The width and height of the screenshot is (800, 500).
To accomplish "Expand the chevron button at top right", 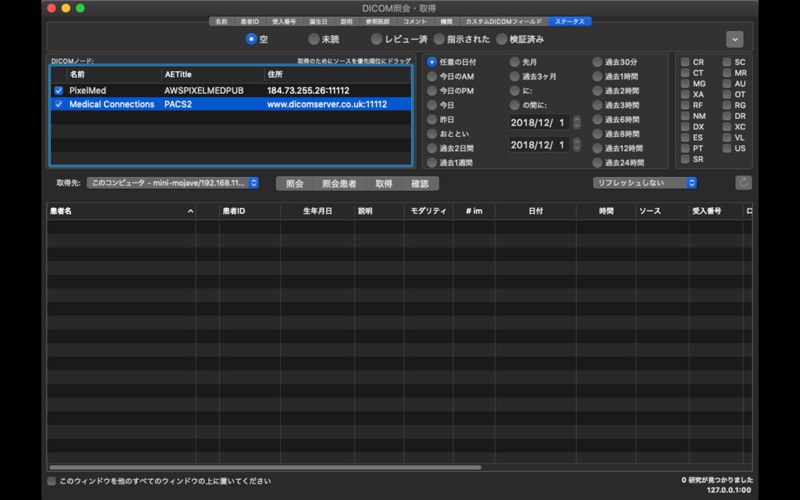I will 735,39.
